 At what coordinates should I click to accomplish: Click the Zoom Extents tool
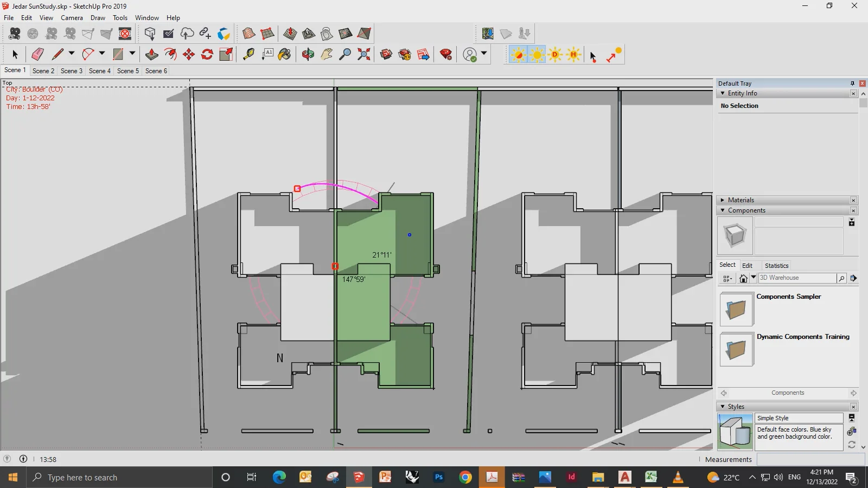[x=364, y=54]
